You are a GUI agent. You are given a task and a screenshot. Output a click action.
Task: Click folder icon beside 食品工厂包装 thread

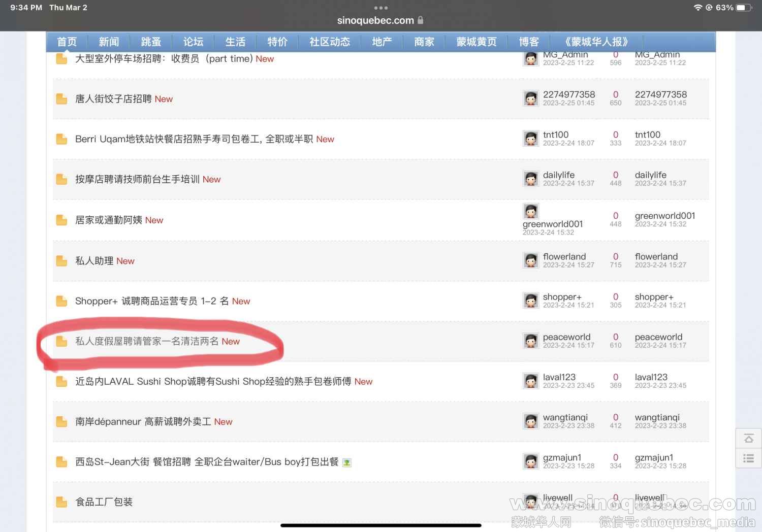click(x=61, y=502)
